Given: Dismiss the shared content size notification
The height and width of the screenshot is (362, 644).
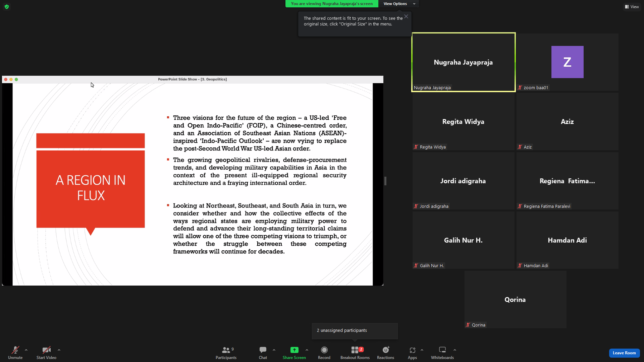Looking at the screenshot, I should coord(406,16).
